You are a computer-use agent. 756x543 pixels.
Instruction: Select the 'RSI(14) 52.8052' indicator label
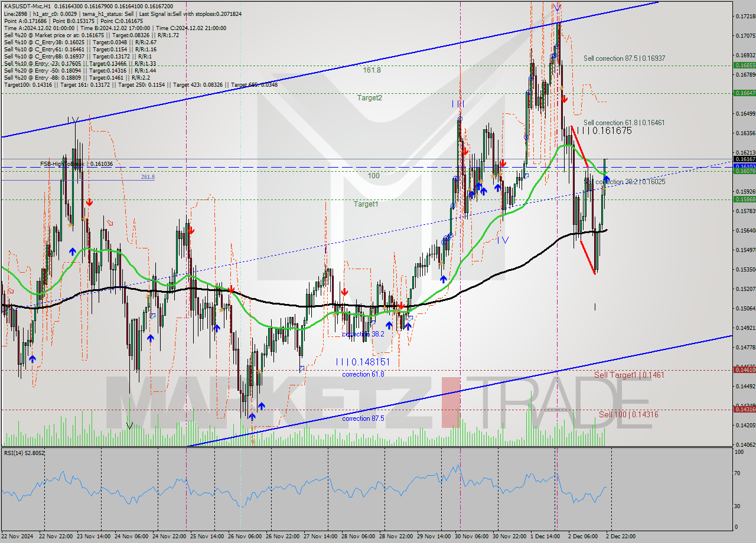(25, 453)
